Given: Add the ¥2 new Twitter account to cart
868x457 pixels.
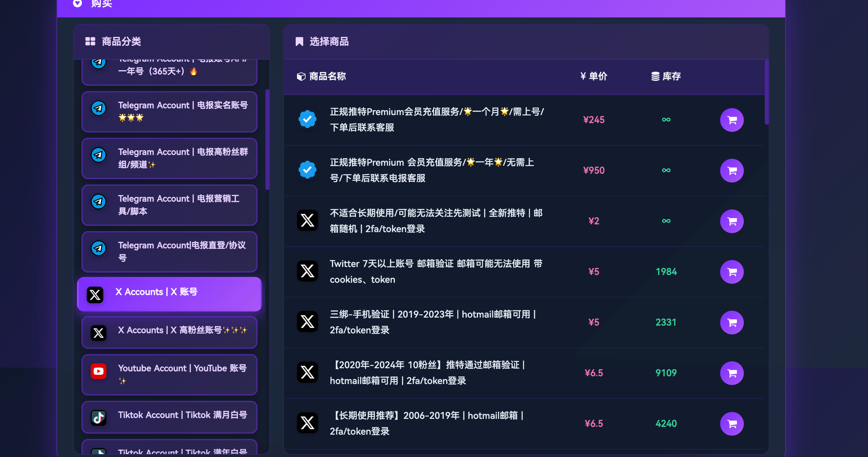Looking at the screenshot, I should coord(732,221).
